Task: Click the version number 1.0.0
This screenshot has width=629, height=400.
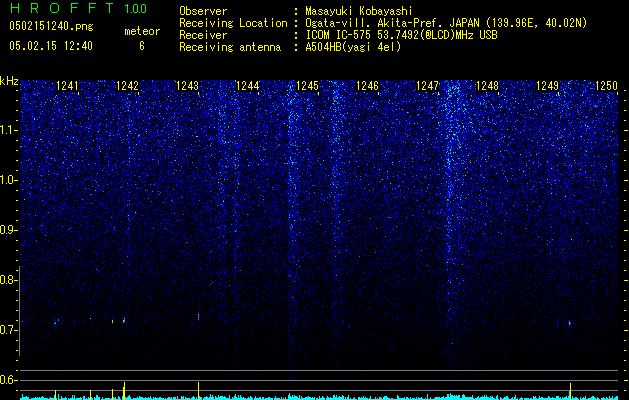Action: coord(136,8)
